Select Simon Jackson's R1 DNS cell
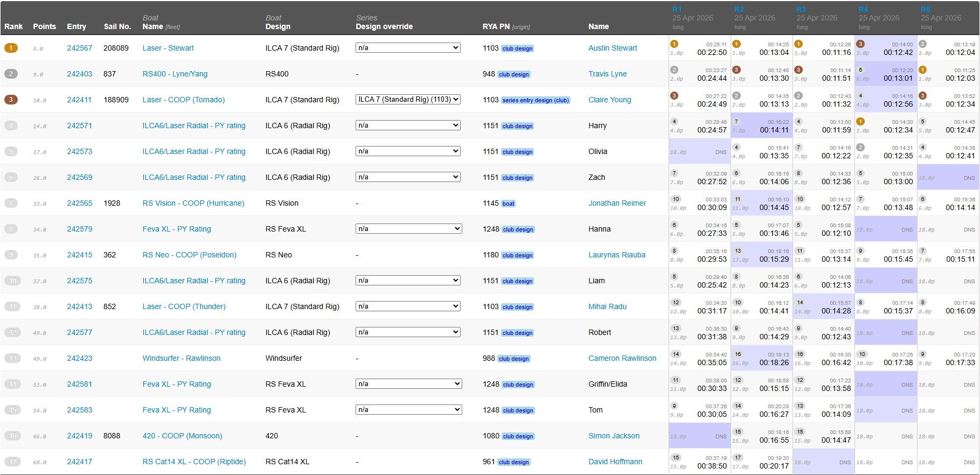The height and width of the screenshot is (475, 980). coord(699,436)
